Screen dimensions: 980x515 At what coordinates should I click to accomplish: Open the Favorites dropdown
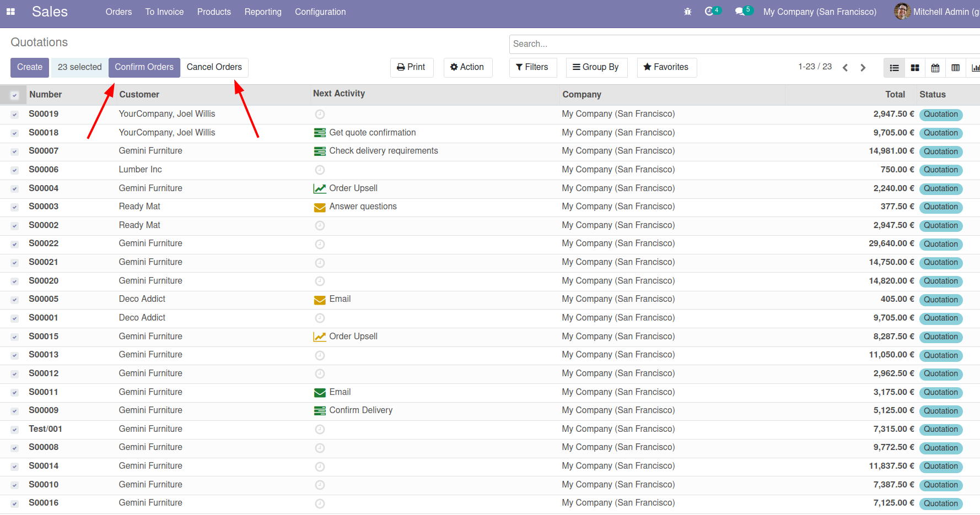(x=666, y=67)
